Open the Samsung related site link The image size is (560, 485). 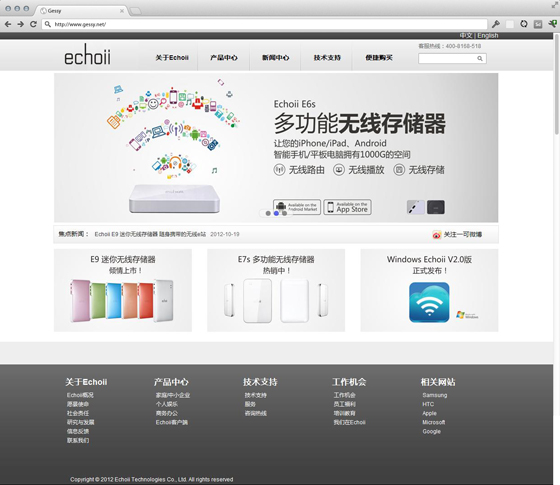[x=435, y=395]
